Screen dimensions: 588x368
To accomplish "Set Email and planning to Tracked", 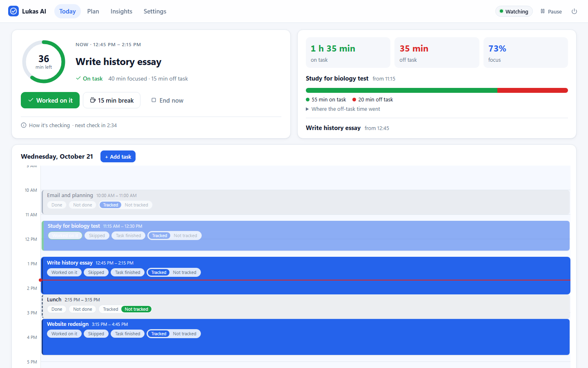I will 111,205.
